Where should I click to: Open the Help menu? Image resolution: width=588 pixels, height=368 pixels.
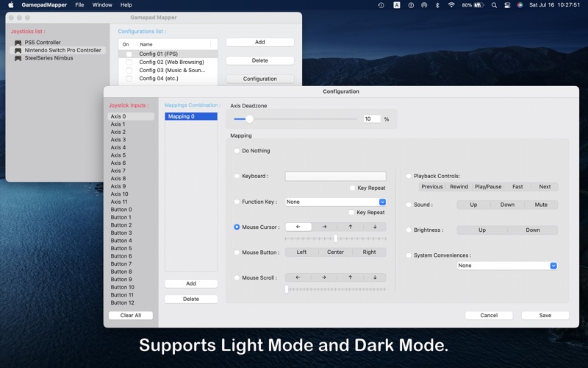point(126,5)
